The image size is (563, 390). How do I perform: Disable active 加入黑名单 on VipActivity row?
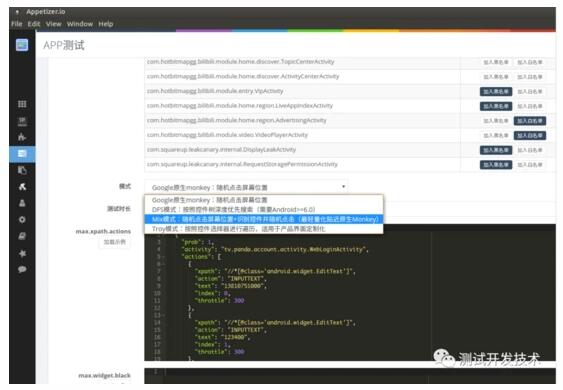pos(495,92)
